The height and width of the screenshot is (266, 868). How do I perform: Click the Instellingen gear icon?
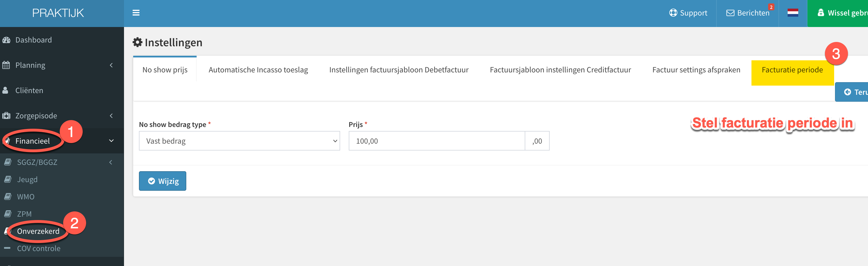[137, 42]
